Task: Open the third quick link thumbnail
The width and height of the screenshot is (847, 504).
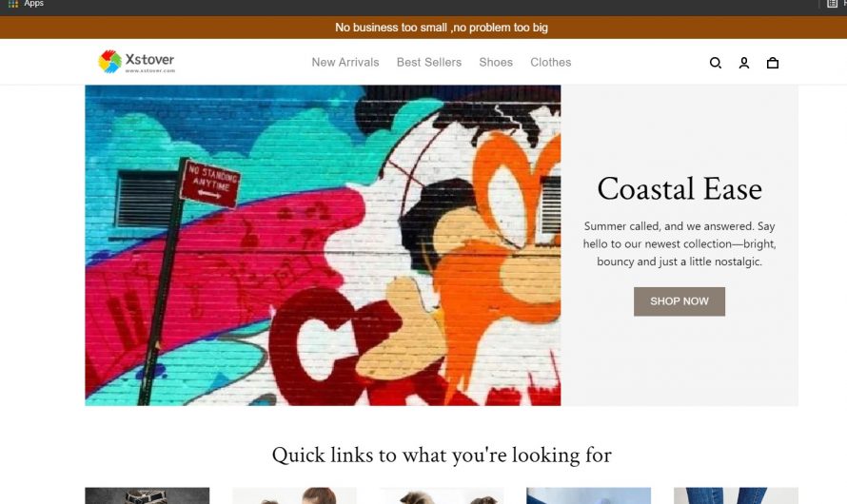Action: coord(442,495)
